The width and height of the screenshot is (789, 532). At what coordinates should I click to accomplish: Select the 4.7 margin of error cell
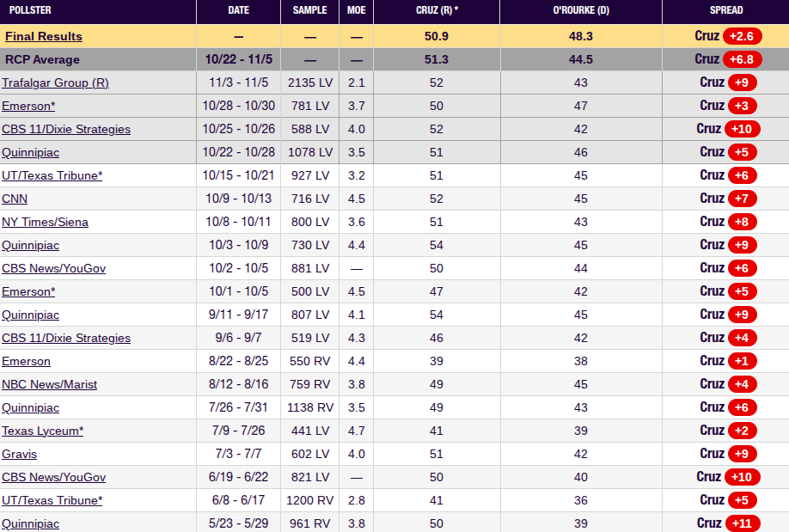357,431
